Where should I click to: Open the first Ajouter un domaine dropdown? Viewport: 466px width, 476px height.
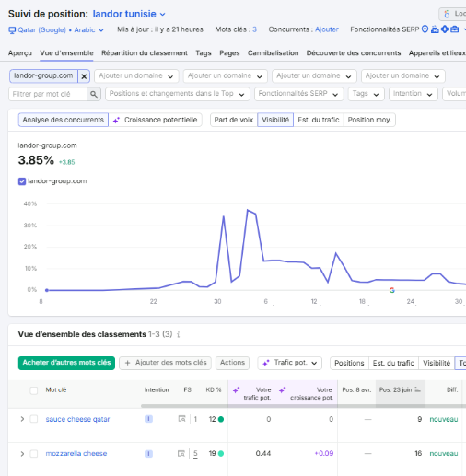136,76
